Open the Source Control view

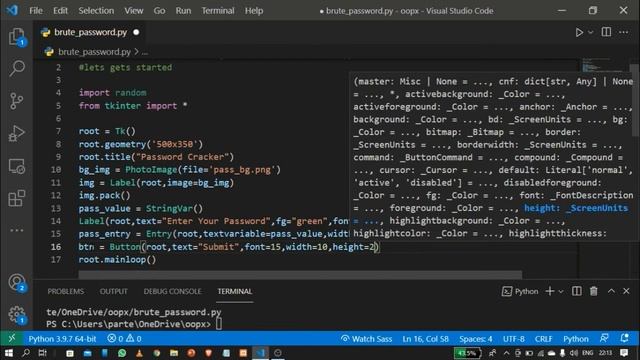click(17, 101)
